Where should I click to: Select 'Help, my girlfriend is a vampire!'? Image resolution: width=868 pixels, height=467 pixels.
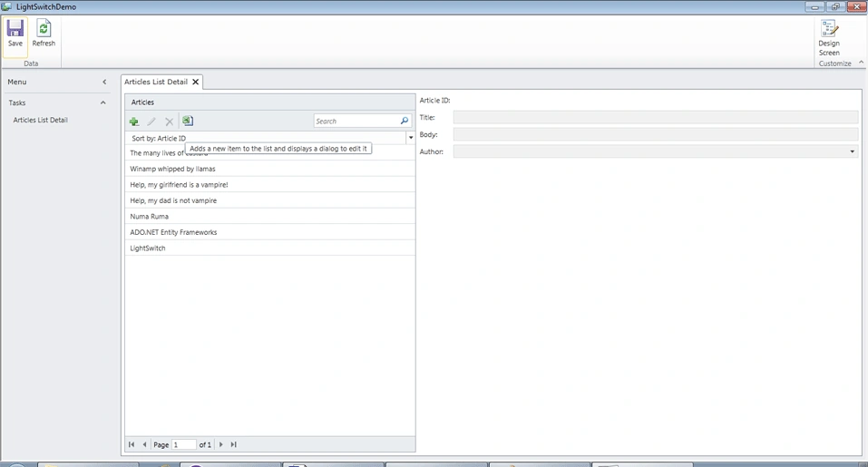tap(270, 185)
